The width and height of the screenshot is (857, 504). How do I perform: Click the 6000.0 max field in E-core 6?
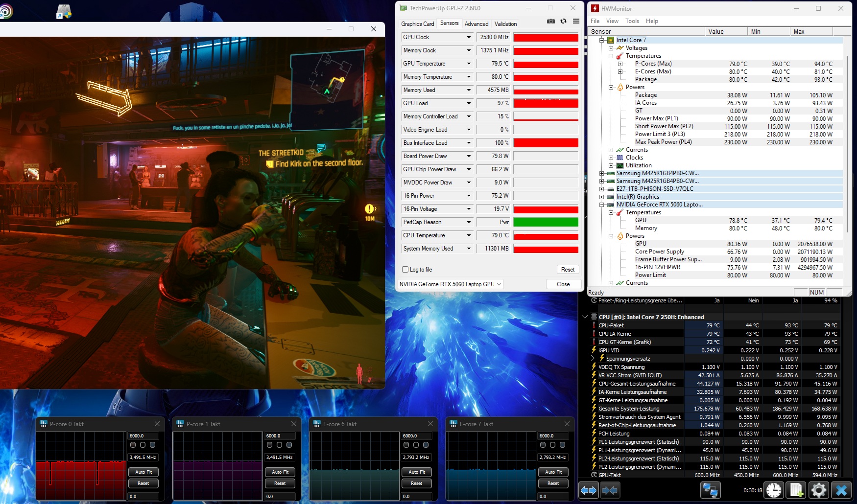pos(417,435)
